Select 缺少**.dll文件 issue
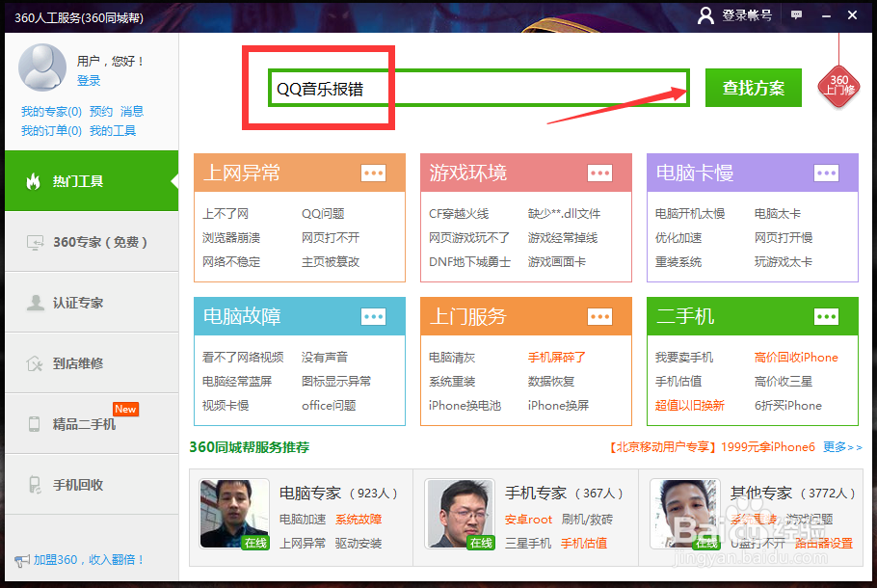Screen dimensions: 877x588 coord(564,214)
